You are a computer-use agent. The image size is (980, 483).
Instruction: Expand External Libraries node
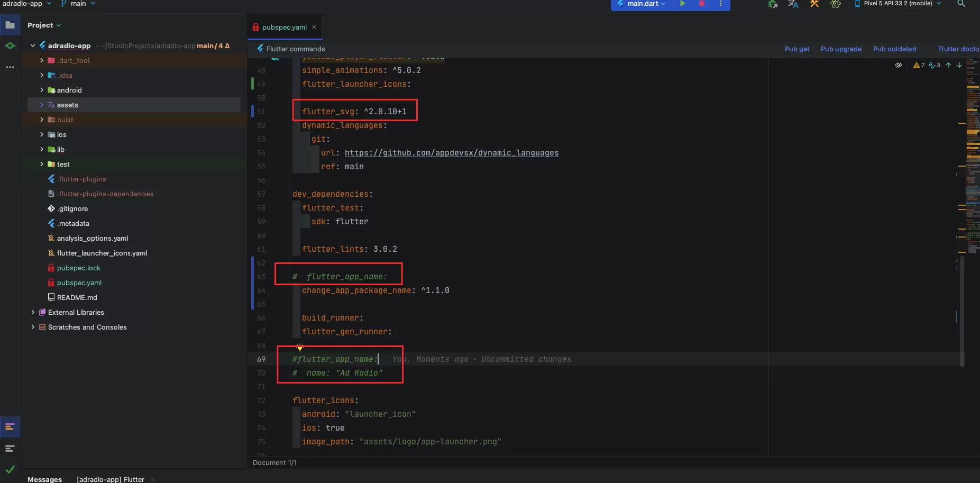(33, 312)
